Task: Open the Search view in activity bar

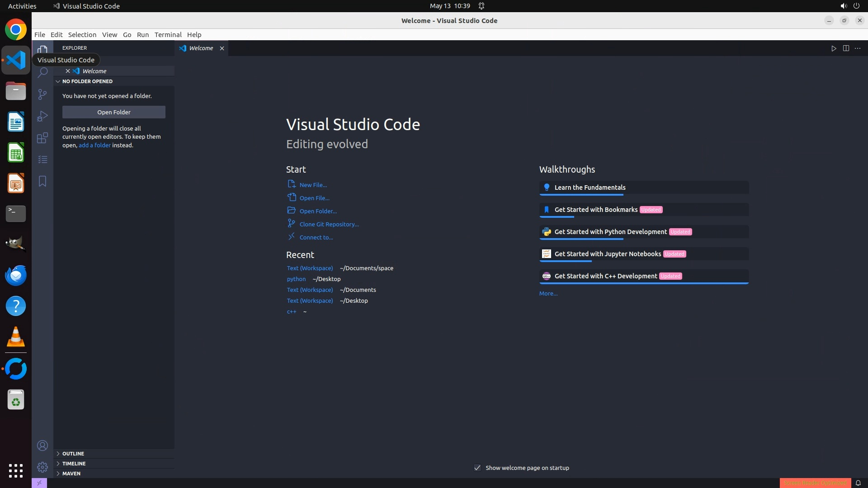Action: (42, 73)
